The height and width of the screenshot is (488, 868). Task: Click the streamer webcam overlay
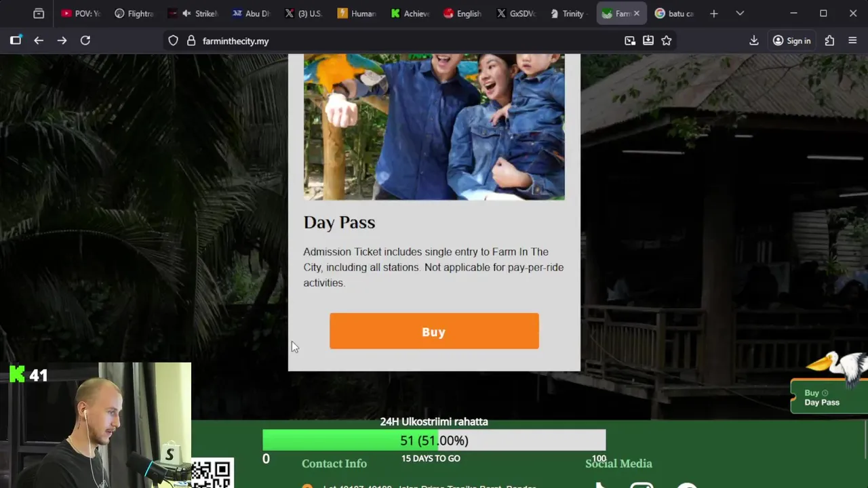(96, 425)
